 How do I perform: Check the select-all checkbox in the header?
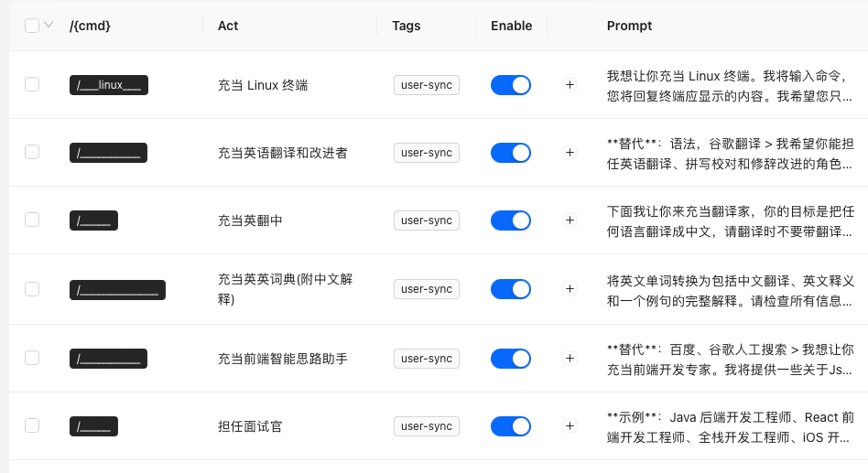[32, 26]
